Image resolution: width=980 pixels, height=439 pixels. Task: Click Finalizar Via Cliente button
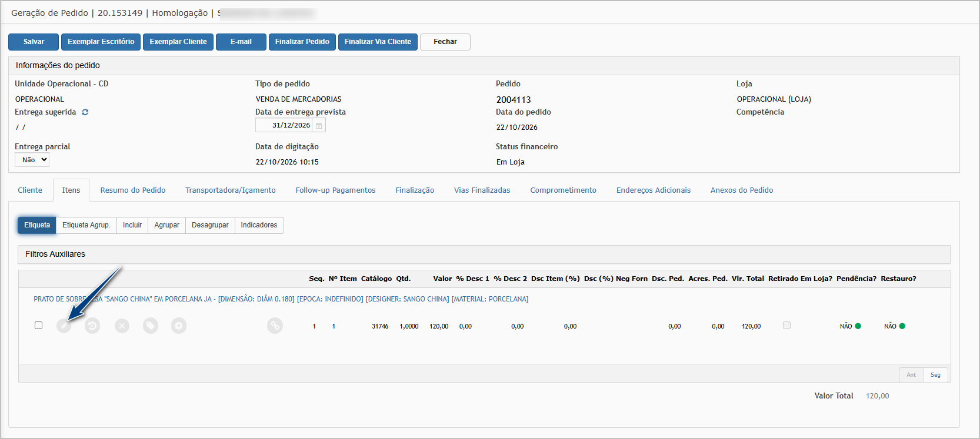pyautogui.click(x=378, y=42)
